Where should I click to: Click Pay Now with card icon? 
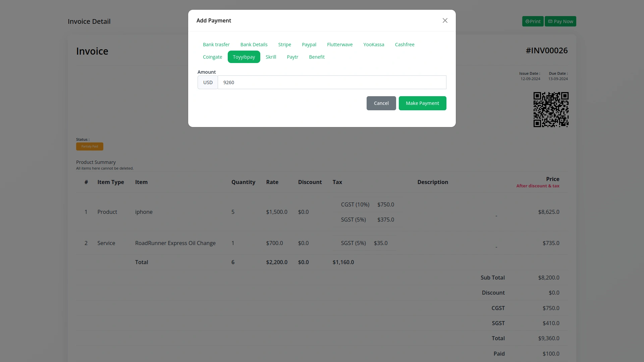click(560, 21)
